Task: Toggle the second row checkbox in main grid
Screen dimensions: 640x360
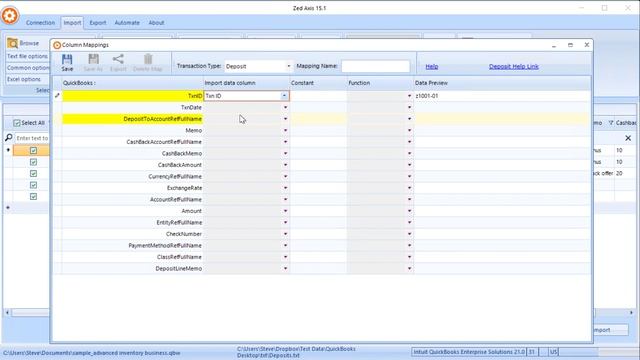Action: (33, 162)
